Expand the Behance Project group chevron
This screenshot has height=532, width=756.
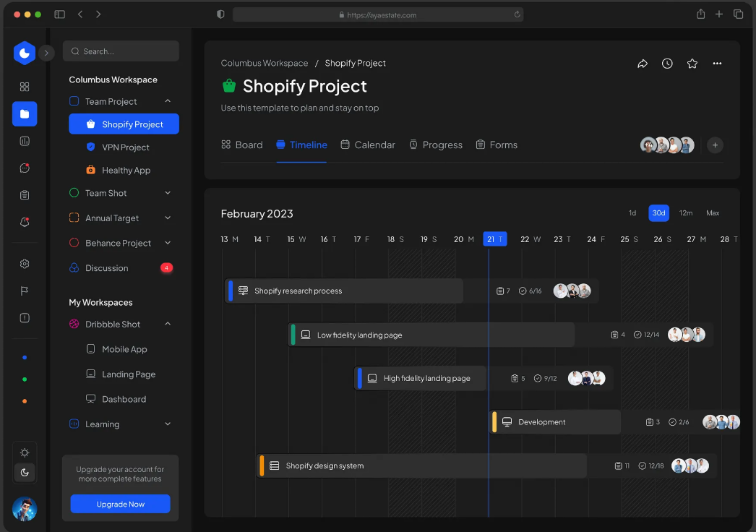pyautogui.click(x=168, y=243)
